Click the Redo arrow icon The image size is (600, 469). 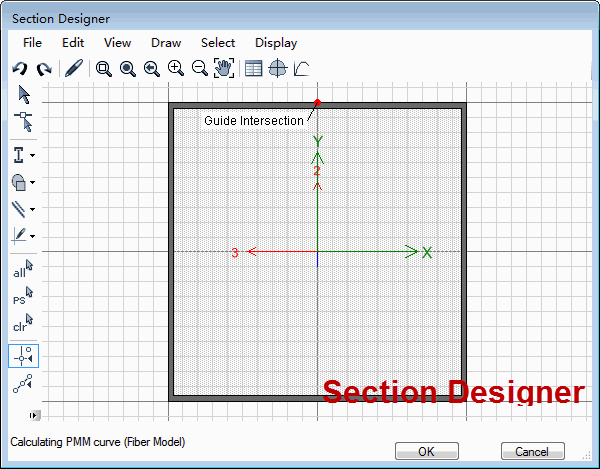click(44, 69)
